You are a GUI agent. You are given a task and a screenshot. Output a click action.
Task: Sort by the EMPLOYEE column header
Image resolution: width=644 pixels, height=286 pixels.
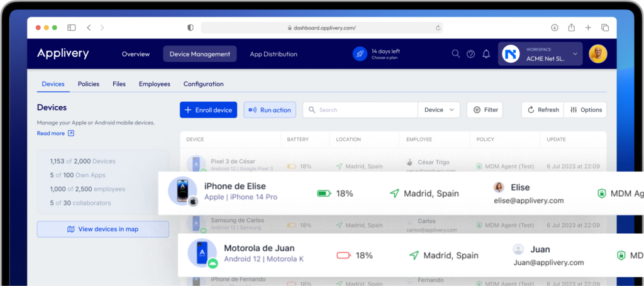(x=419, y=140)
